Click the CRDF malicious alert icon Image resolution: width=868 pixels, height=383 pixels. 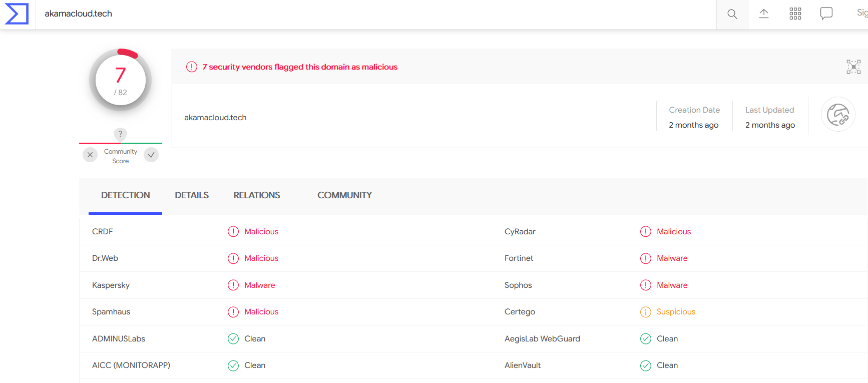tap(233, 231)
